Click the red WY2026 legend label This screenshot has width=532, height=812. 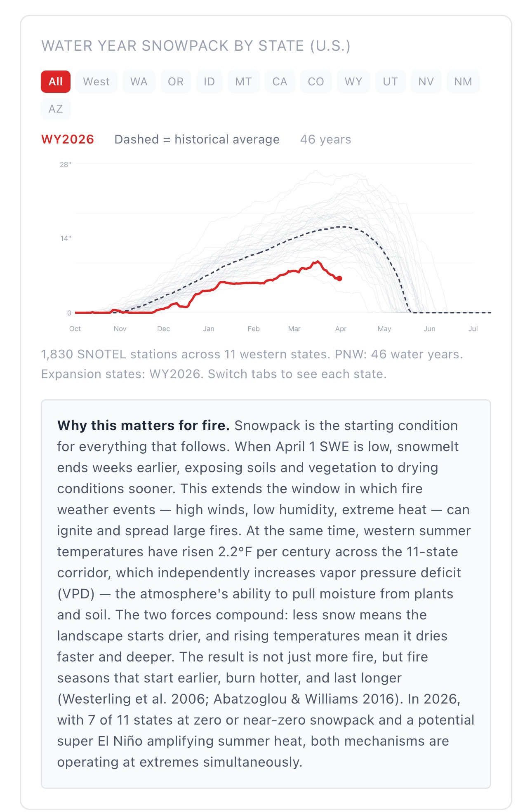click(68, 139)
